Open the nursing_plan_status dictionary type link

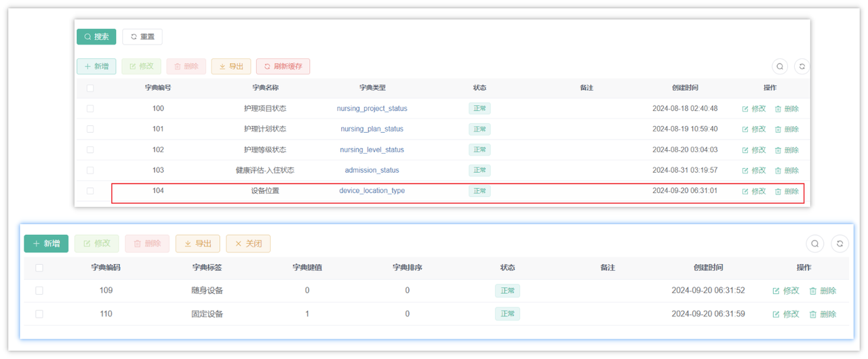pos(372,129)
